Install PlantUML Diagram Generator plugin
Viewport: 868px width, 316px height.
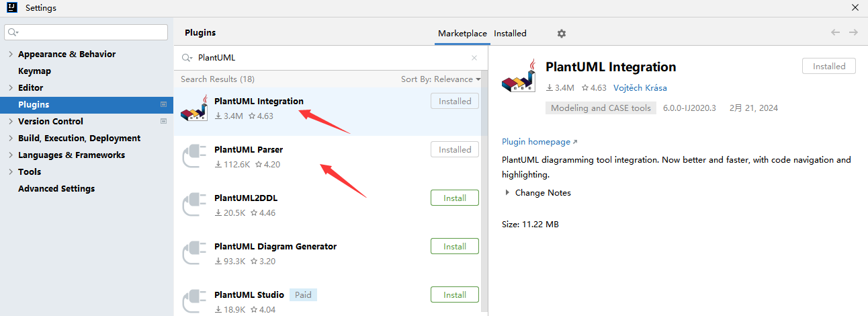click(455, 247)
